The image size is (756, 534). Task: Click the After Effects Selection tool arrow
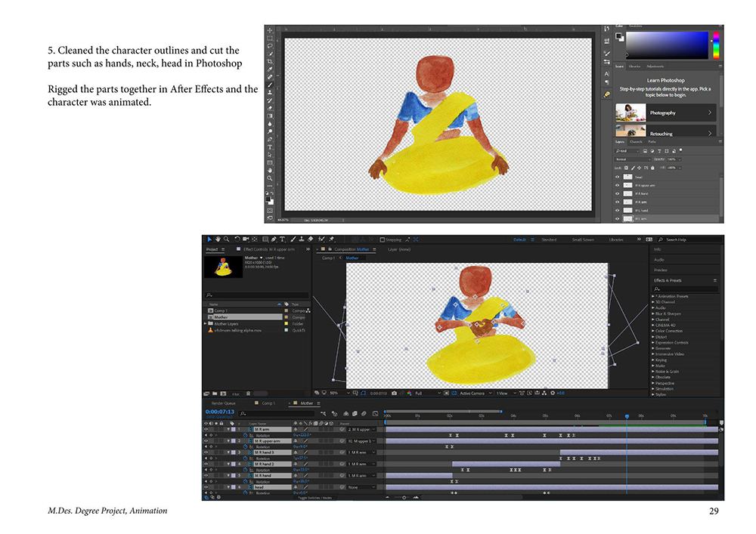[x=209, y=239]
